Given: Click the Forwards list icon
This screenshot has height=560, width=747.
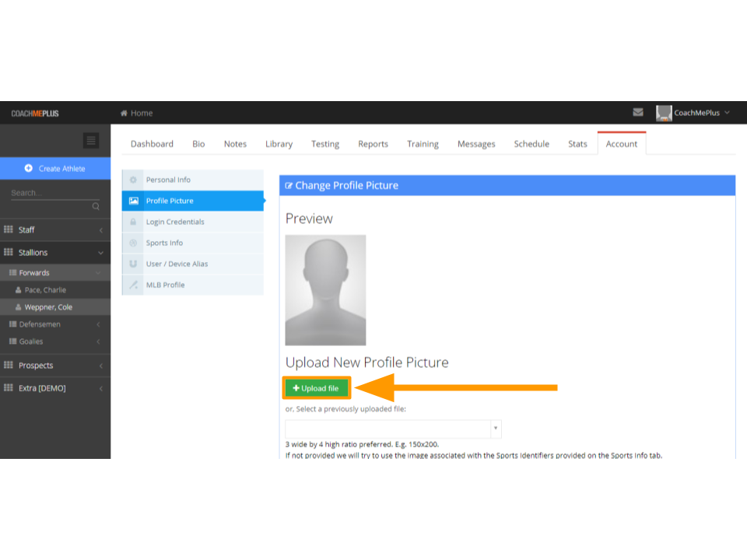Looking at the screenshot, I should pos(13,272).
